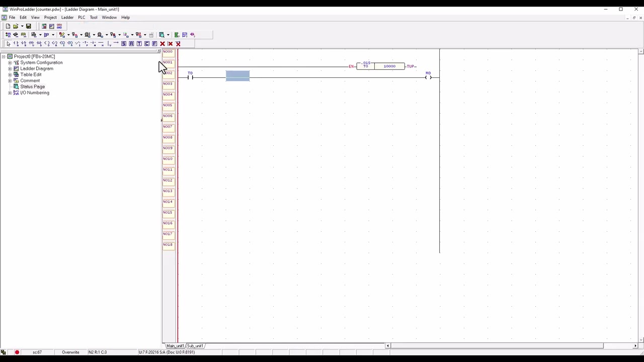Screen dimensions: 644x362
Task: Click network label N010
Action: (168, 159)
